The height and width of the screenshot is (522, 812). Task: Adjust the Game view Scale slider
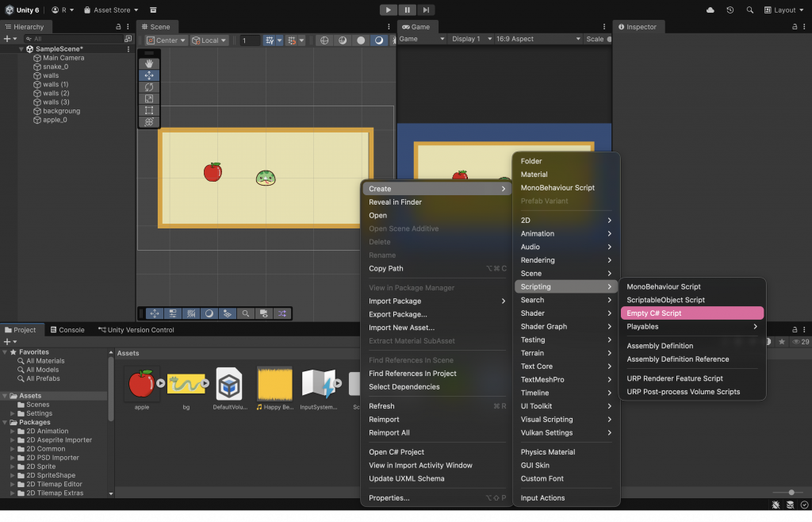click(609, 40)
